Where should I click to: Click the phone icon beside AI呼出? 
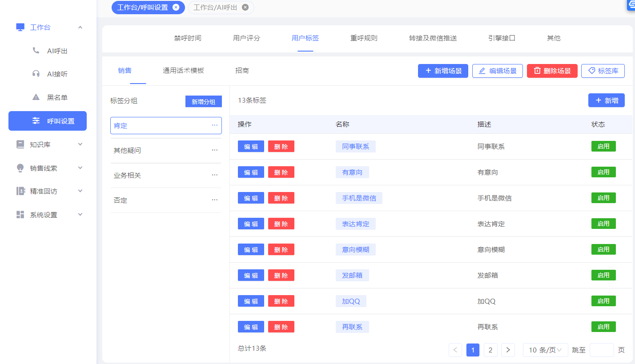pos(36,51)
